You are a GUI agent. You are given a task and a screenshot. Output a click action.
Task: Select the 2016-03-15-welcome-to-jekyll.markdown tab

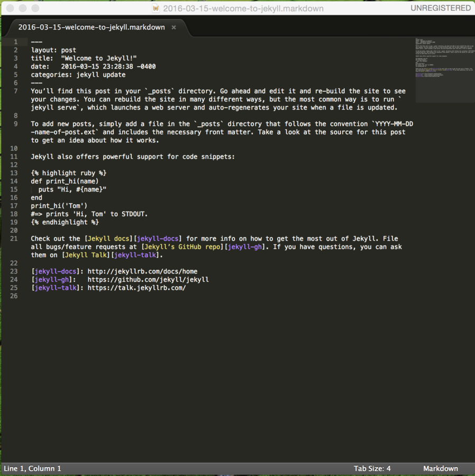[x=92, y=28]
